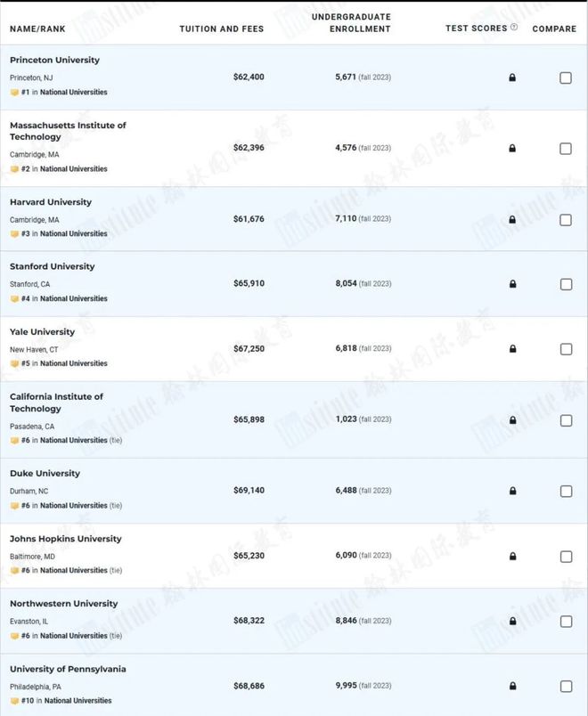
Task: Click the Name/Rank column header
Action: [37, 28]
